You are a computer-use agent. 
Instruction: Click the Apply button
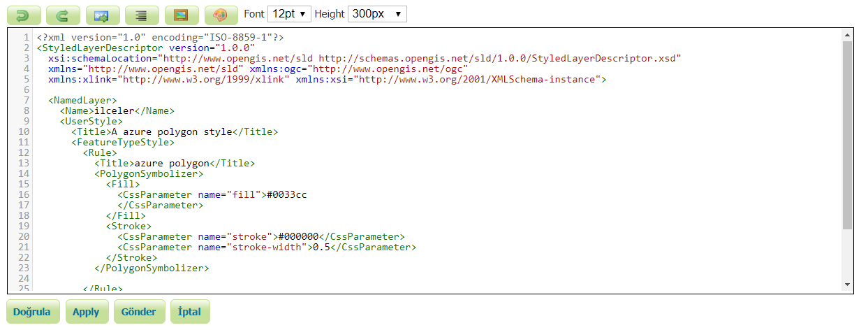pyautogui.click(x=86, y=312)
